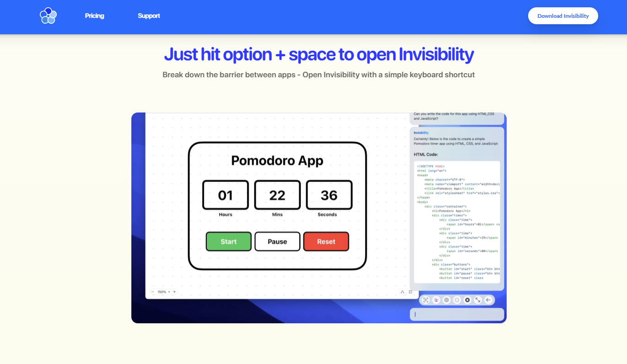Image resolution: width=627 pixels, height=364 pixels.
Task: Toggle the fit-to-screen frame icon on the canvas
Action: click(x=411, y=291)
